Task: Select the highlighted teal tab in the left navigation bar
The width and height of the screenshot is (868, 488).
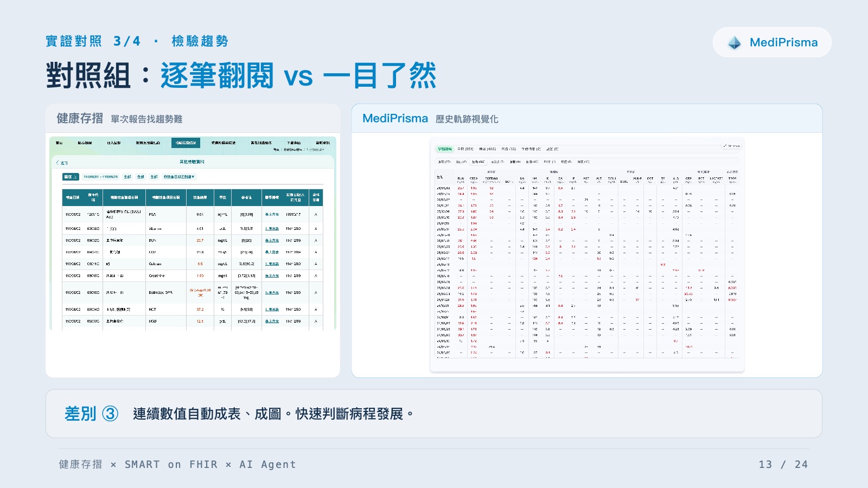Action: pos(186,143)
